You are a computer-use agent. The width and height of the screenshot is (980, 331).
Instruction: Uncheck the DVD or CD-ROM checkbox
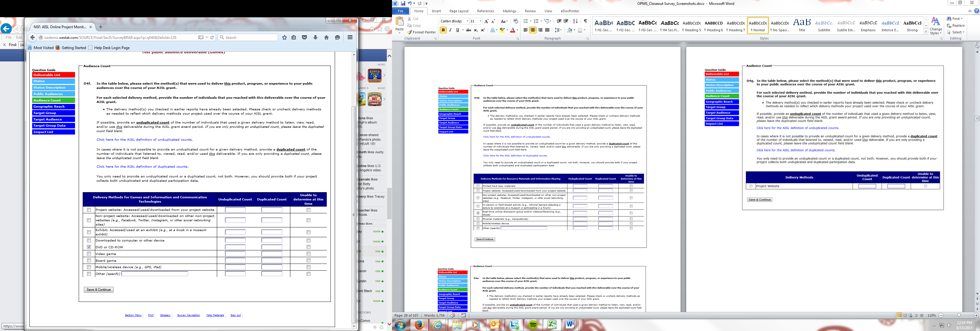coord(89,247)
